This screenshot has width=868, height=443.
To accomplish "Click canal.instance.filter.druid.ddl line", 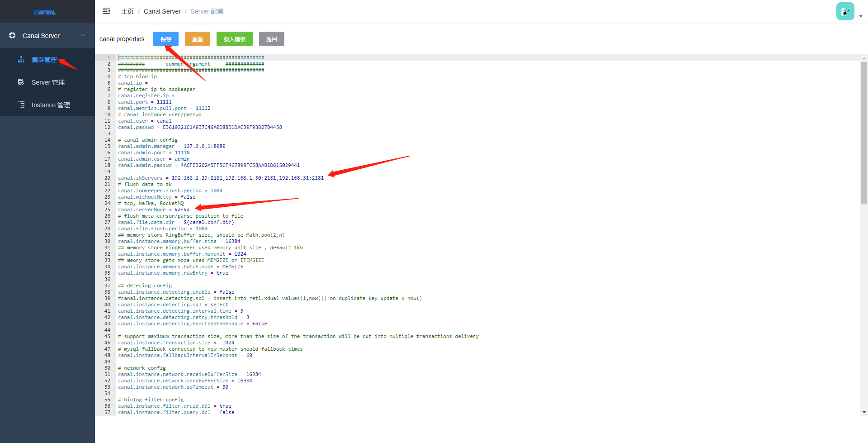I will pyautogui.click(x=175, y=406).
